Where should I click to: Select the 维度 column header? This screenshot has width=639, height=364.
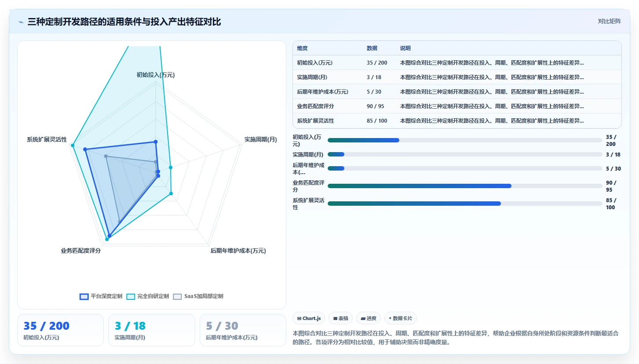303,48
